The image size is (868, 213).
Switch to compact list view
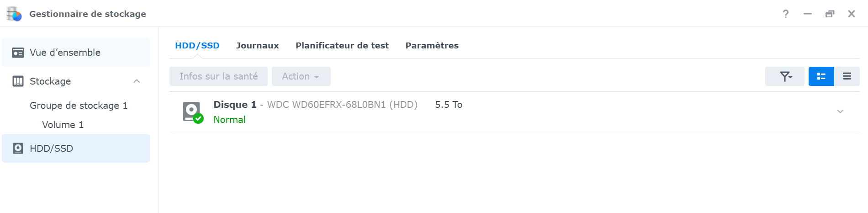point(847,76)
